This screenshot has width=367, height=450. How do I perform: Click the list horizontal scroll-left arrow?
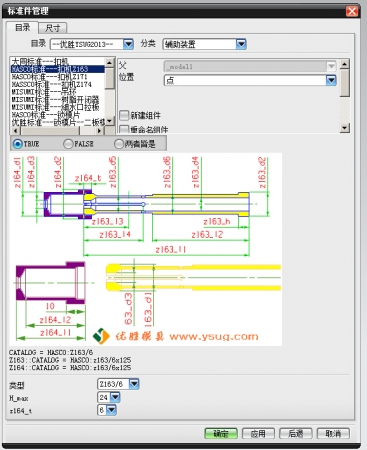tap(15, 131)
